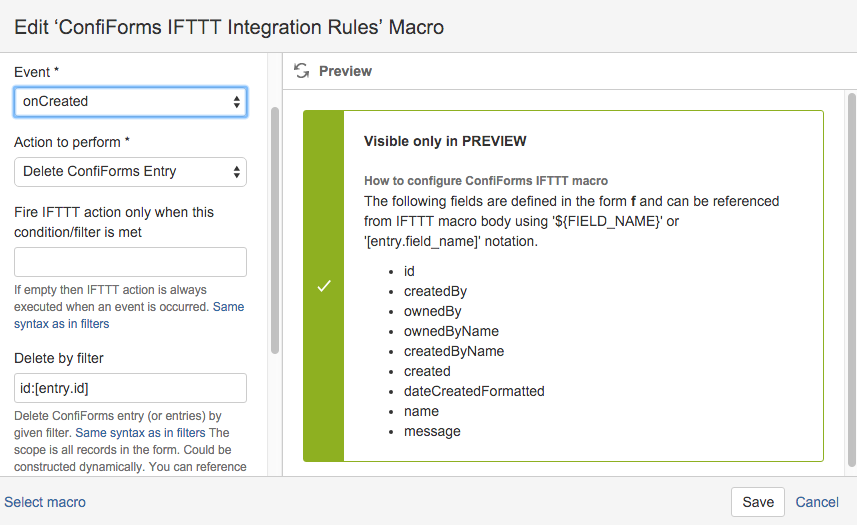Image resolution: width=857 pixels, height=525 pixels.
Task: Click the preview pane vertical scrollbar
Action: [x=852, y=280]
